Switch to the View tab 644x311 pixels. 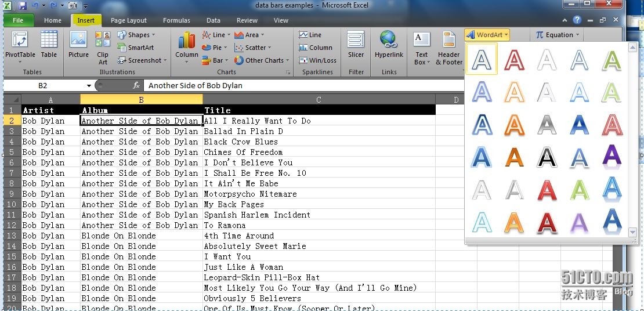pos(281,20)
